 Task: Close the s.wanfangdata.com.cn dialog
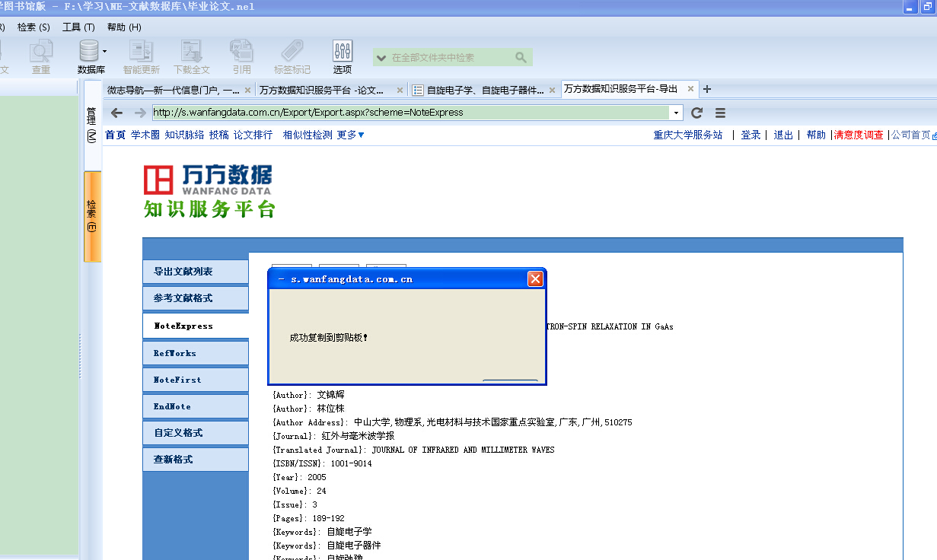tap(536, 279)
